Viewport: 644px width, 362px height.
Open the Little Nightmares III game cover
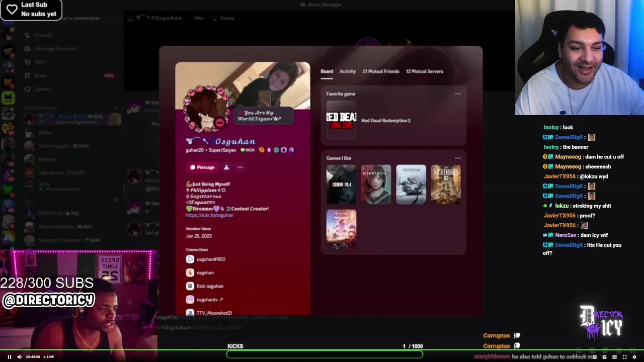(446, 185)
